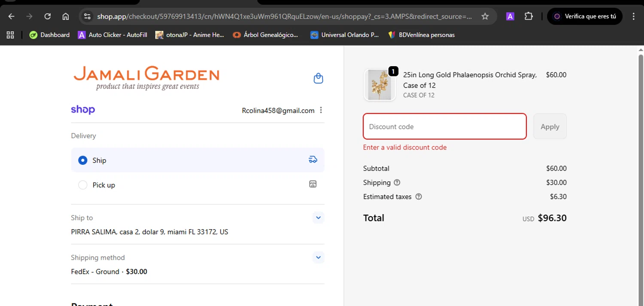Click the browser forward arrow

30,16
